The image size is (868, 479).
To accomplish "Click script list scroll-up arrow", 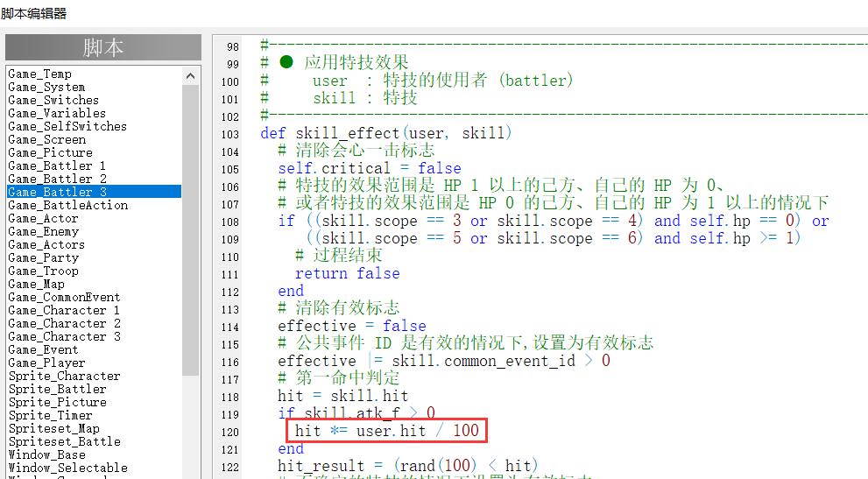I will 190,76.
